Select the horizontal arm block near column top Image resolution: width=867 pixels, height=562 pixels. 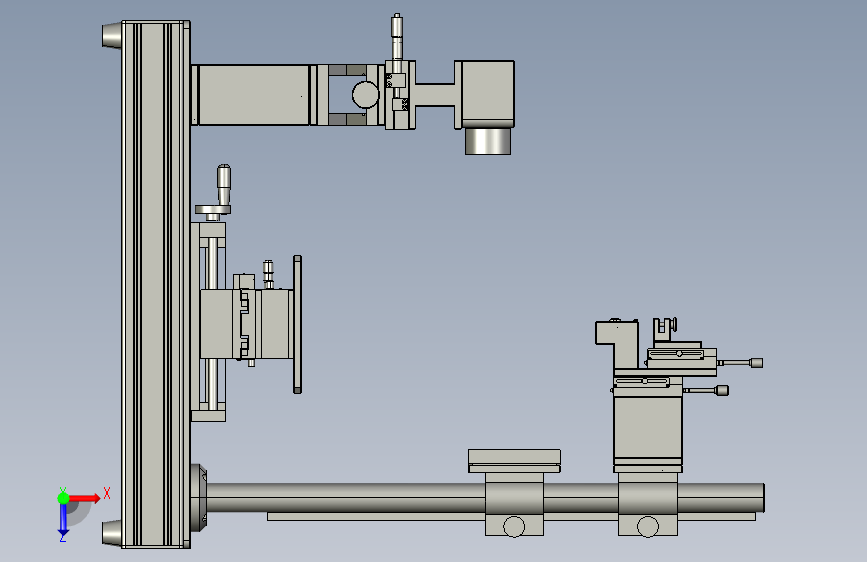[x=253, y=95]
